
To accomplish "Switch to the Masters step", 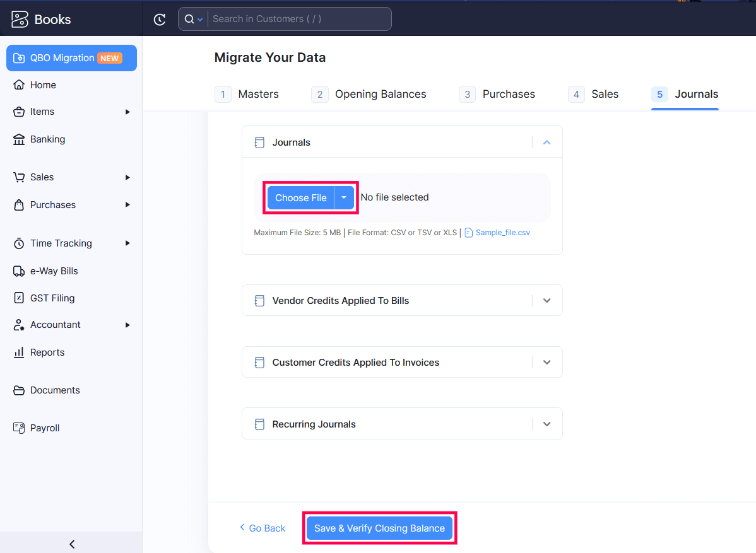I will tap(258, 93).
